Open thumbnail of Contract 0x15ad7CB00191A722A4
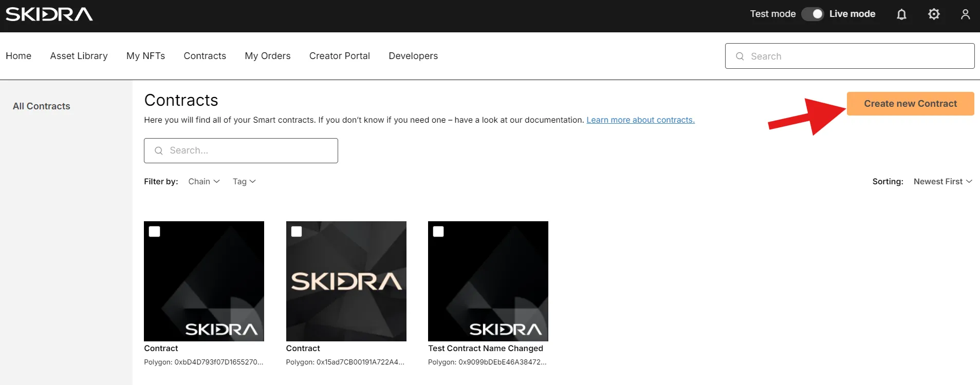This screenshot has height=385, width=980. 346,281
